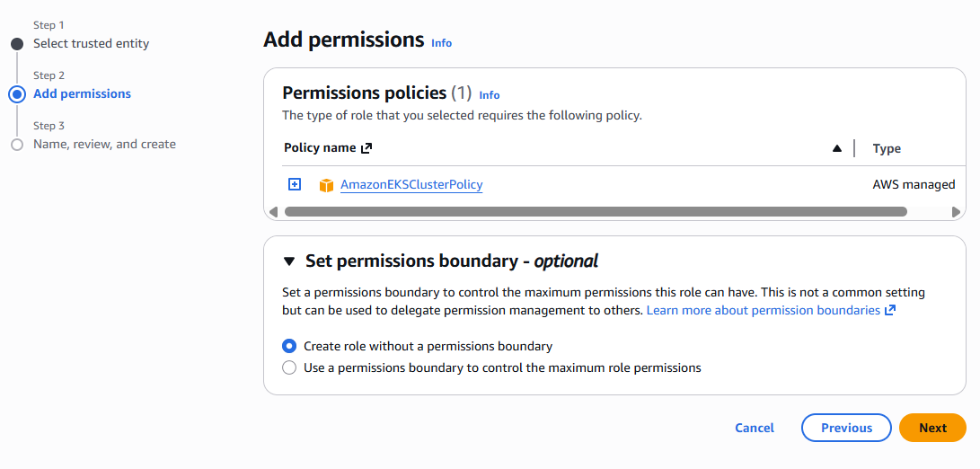This screenshot has width=980, height=469.
Task: Open Name, review, and create step
Action: pyautogui.click(x=104, y=144)
